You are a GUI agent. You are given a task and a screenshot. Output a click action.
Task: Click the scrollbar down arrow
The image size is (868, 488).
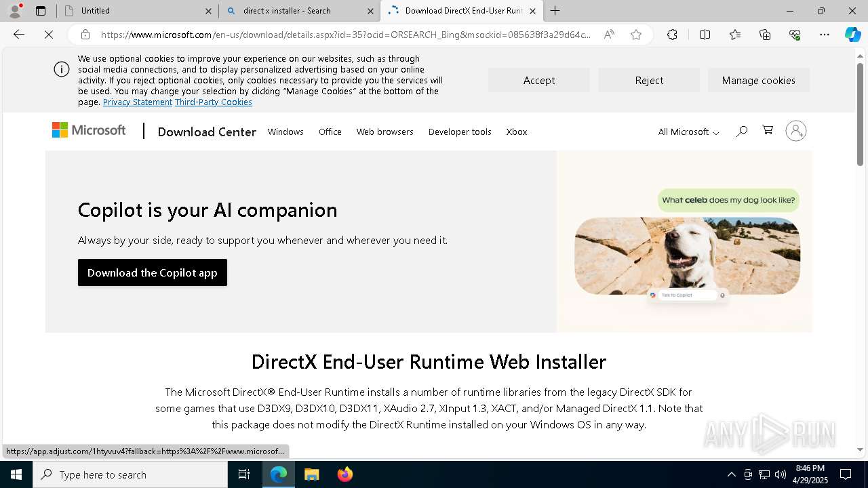click(x=860, y=449)
